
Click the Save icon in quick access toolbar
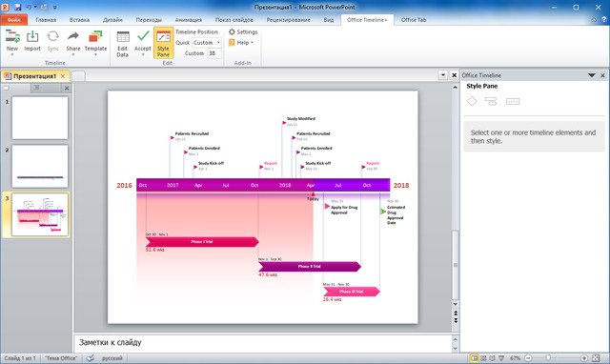point(18,7)
